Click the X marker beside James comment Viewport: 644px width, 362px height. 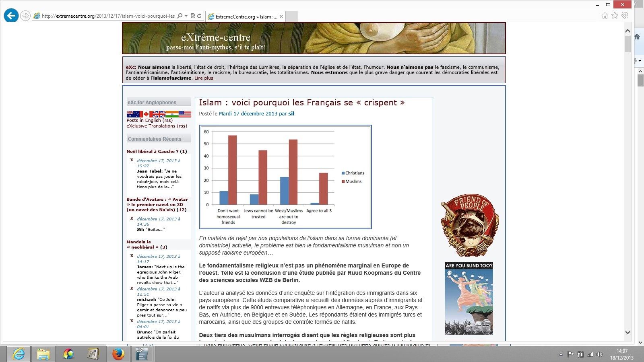click(x=132, y=256)
